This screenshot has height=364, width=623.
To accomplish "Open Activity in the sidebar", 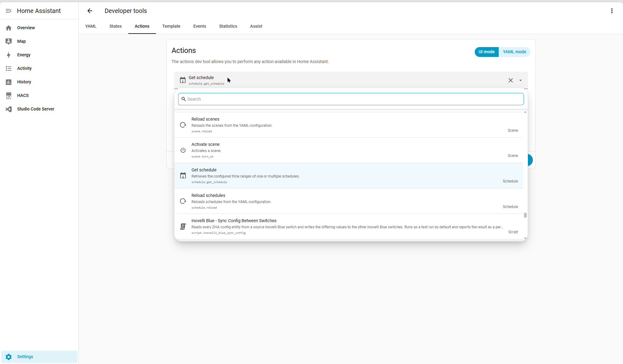I will [39, 68].
